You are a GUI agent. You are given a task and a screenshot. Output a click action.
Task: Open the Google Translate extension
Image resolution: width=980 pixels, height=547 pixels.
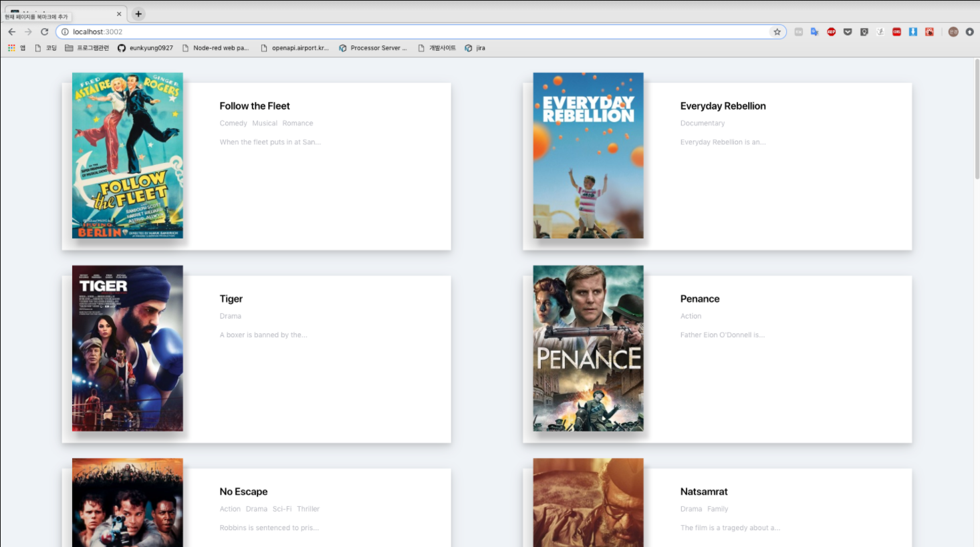tap(814, 31)
